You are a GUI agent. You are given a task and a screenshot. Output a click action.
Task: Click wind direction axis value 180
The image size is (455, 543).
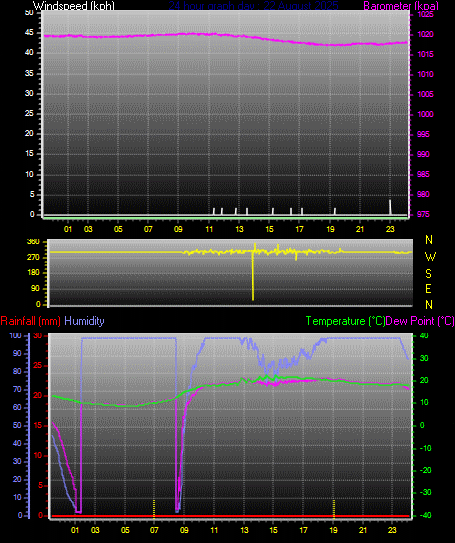click(33, 273)
